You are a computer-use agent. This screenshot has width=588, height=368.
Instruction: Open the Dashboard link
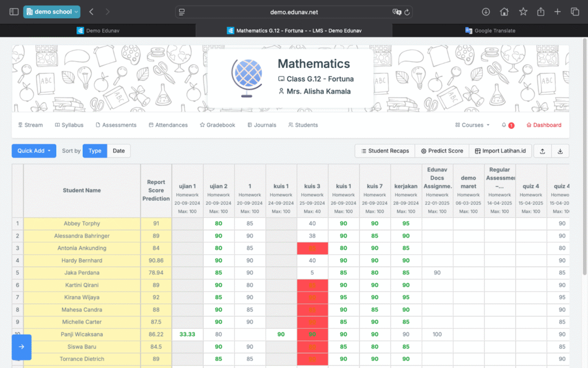coord(544,125)
